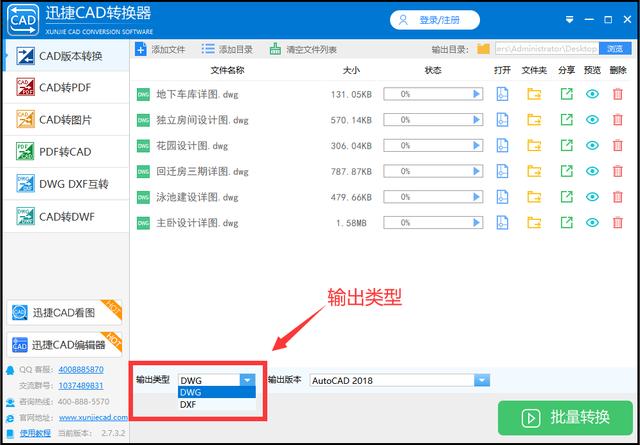Start conversion arrow for 主卧设计详图.dwg
The height and width of the screenshot is (445, 640).
476,223
